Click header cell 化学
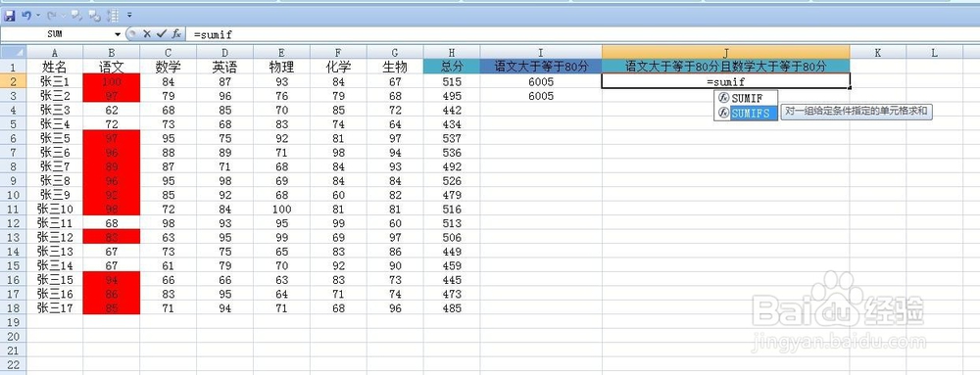Screen dimensions: 980x375 click(x=338, y=67)
